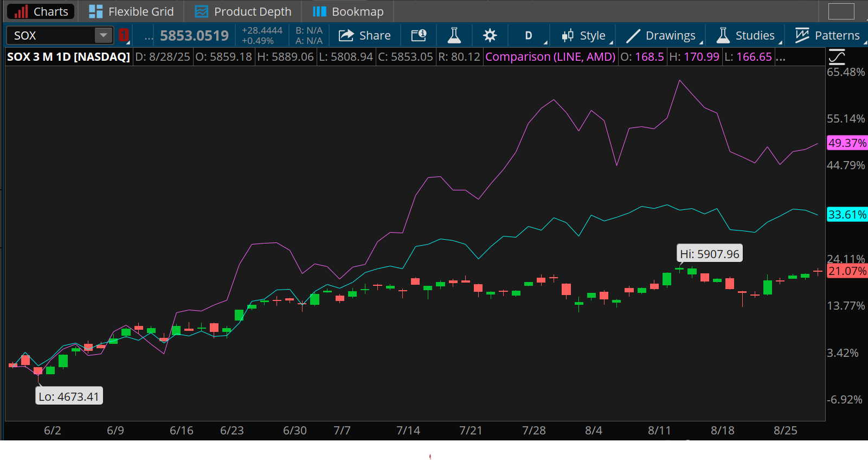Click the B: N/A bid value

coord(309,30)
